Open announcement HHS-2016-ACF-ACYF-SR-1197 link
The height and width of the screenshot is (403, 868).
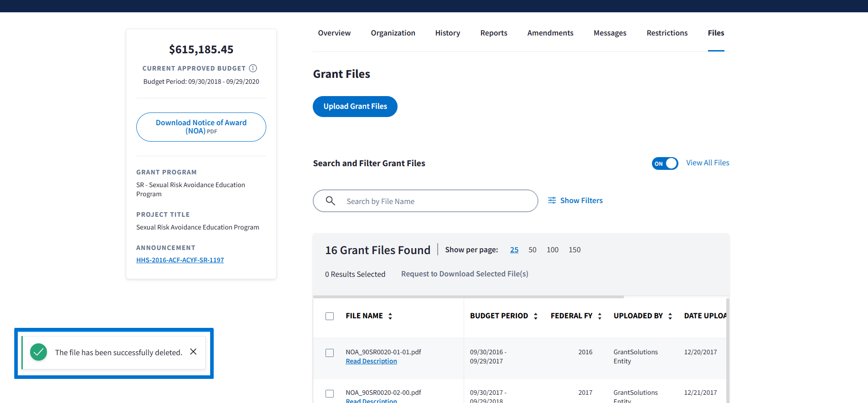(x=180, y=260)
